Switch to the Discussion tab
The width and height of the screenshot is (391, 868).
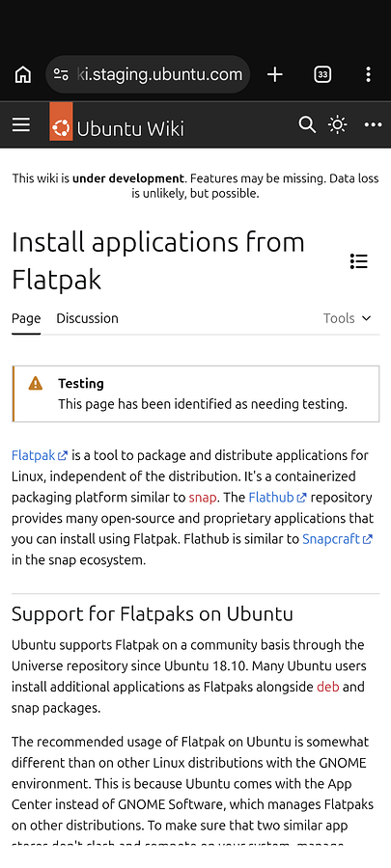click(x=88, y=318)
